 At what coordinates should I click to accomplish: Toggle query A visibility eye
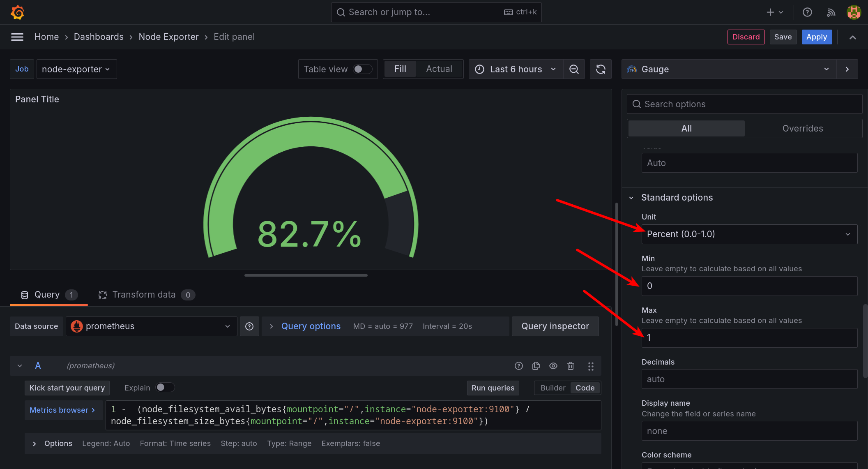(553, 366)
